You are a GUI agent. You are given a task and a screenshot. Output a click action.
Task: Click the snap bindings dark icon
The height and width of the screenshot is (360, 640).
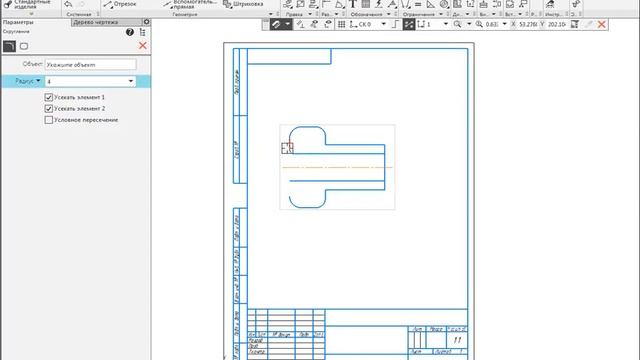[x=276, y=24]
